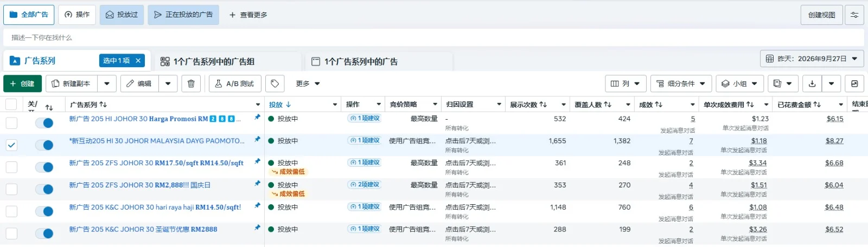Open 1项建议 on 圣诞节优惠 row

coord(365,229)
